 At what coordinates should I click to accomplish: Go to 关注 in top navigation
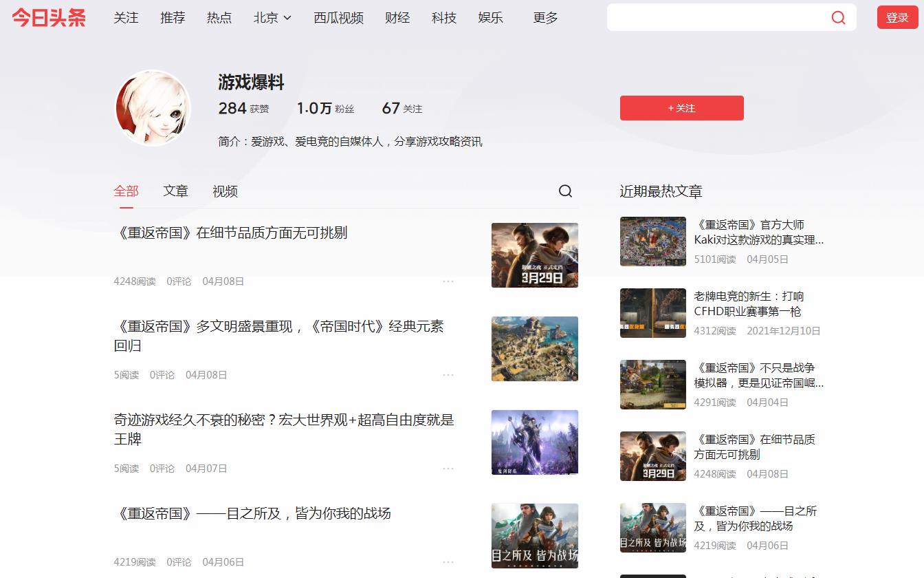pos(126,18)
